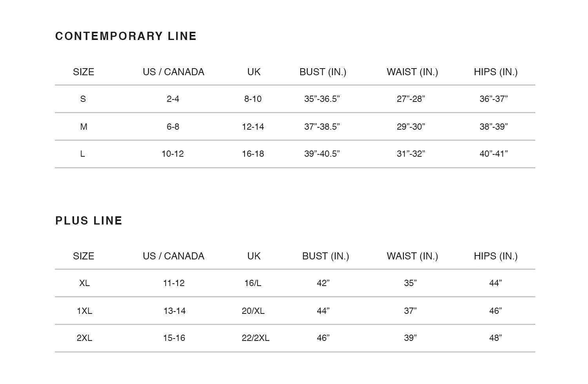Click the BUST (IN.) header in Plus table
This screenshot has height=384, width=588.
point(326,256)
